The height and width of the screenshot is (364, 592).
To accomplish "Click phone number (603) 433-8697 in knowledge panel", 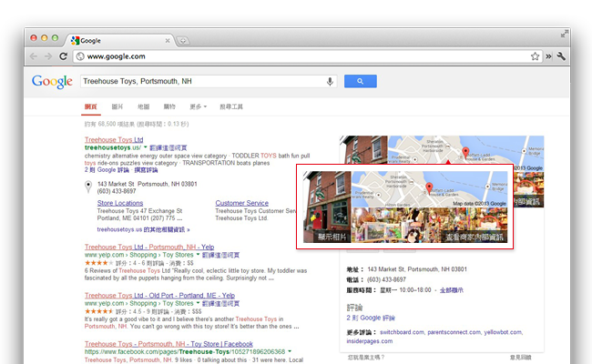I will click(x=386, y=280).
